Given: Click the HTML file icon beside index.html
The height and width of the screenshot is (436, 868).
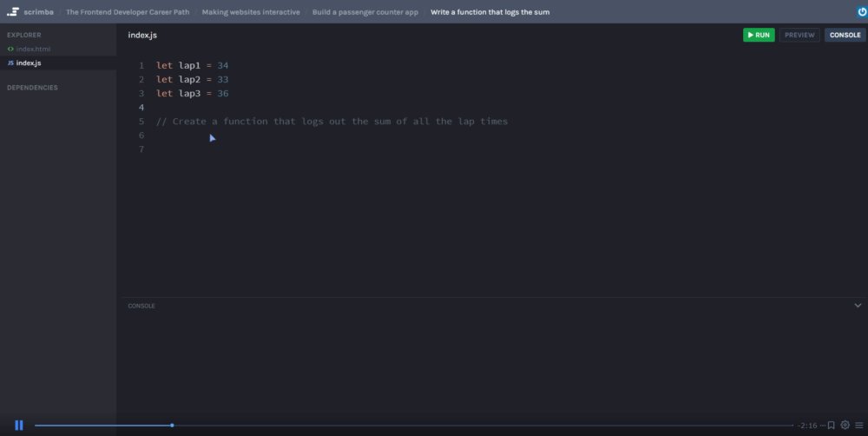Looking at the screenshot, I should (10, 49).
